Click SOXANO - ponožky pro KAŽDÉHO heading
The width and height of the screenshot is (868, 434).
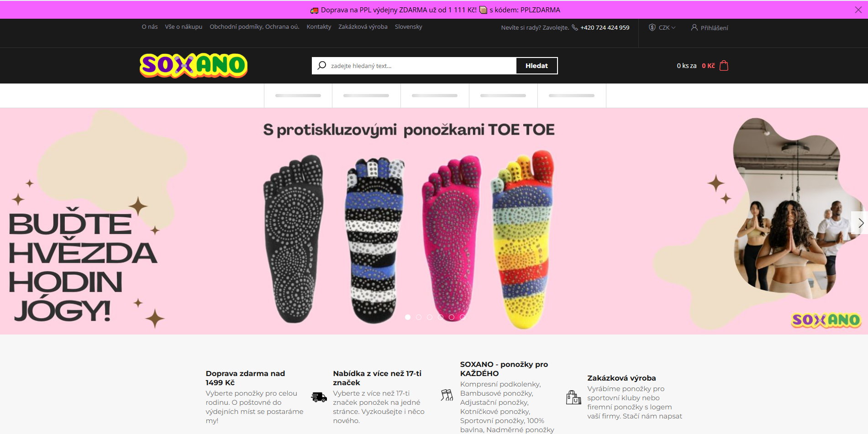pos(504,369)
